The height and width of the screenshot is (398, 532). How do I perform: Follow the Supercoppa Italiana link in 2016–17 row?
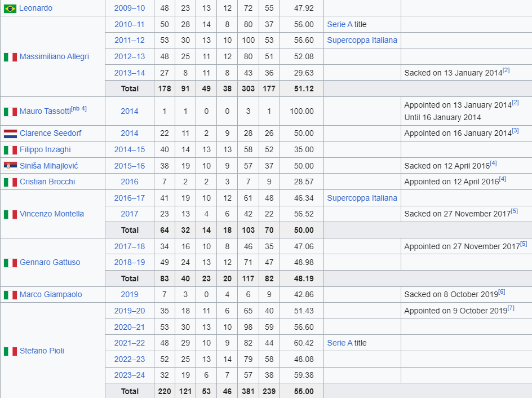pos(362,198)
